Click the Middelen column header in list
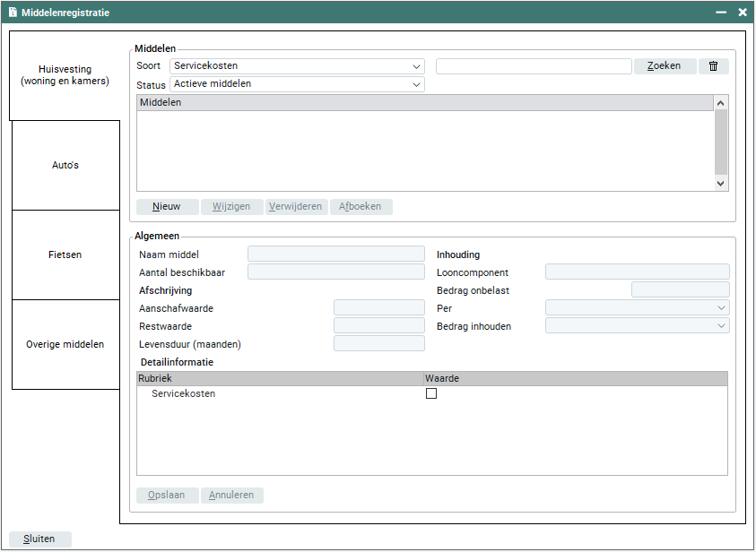Screen dimensions: 756x552 click(424, 103)
